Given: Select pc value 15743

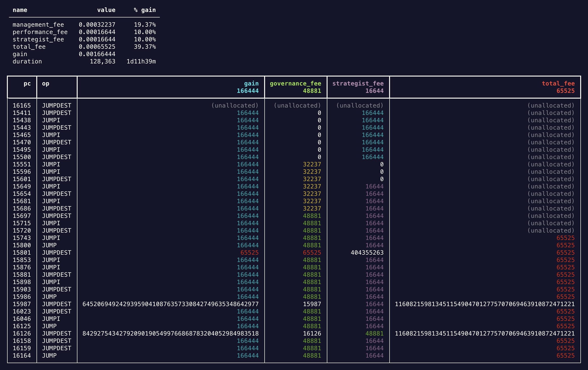Looking at the screenshot, I should click(x=22, y=238).
